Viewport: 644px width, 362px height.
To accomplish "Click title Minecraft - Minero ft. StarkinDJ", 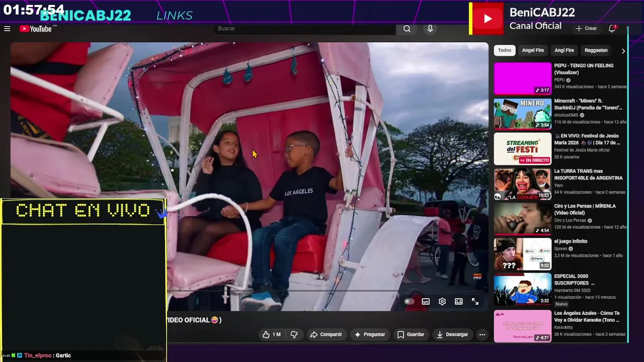I will 588,104.
